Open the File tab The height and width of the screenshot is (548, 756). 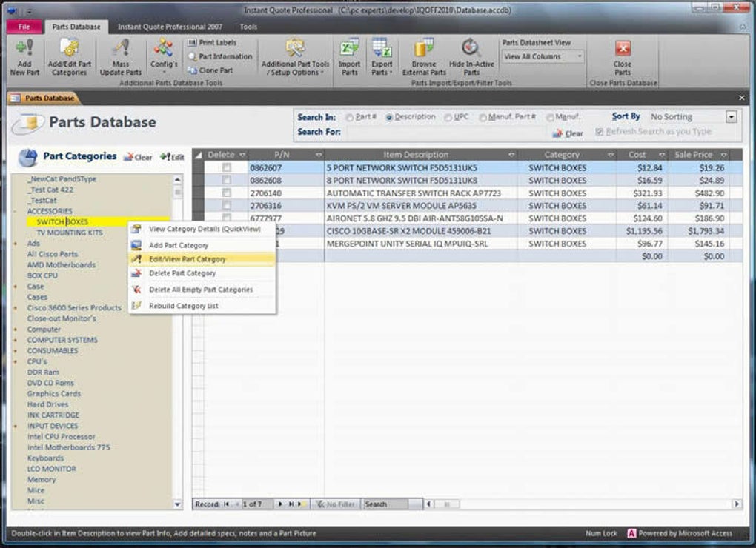[24, 27]
